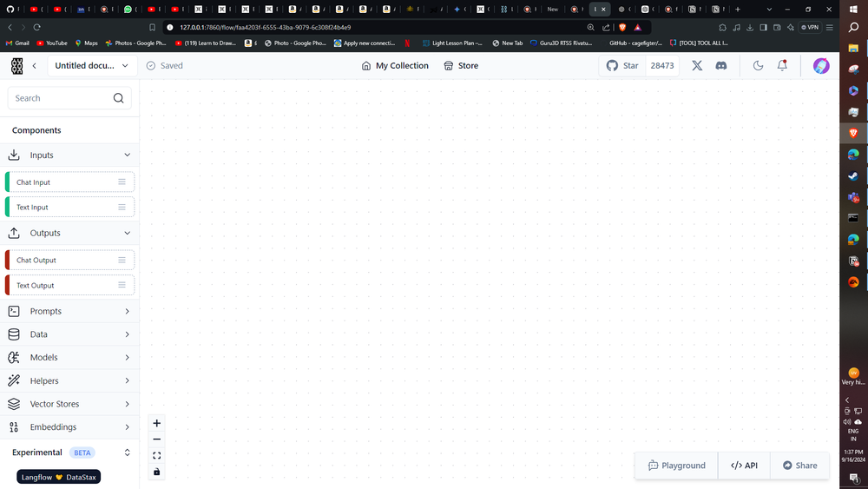The height and width of the screenshot is (489, 868).
Task: Click the Langflow logo icon
Action: pyautogui.click(x=17, y=66)
